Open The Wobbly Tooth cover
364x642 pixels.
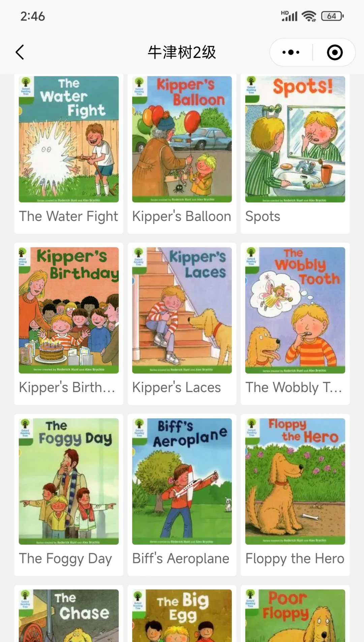[x=295, y=310]
